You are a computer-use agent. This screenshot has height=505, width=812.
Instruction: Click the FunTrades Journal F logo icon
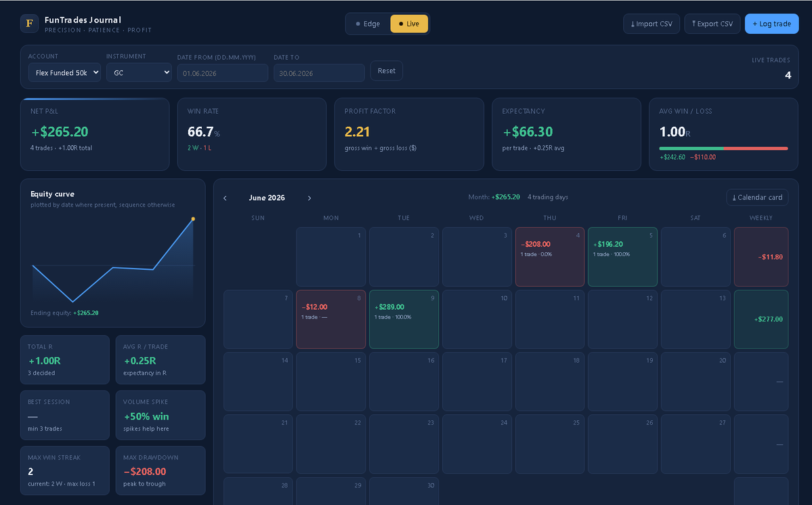[x=30, y=23]
